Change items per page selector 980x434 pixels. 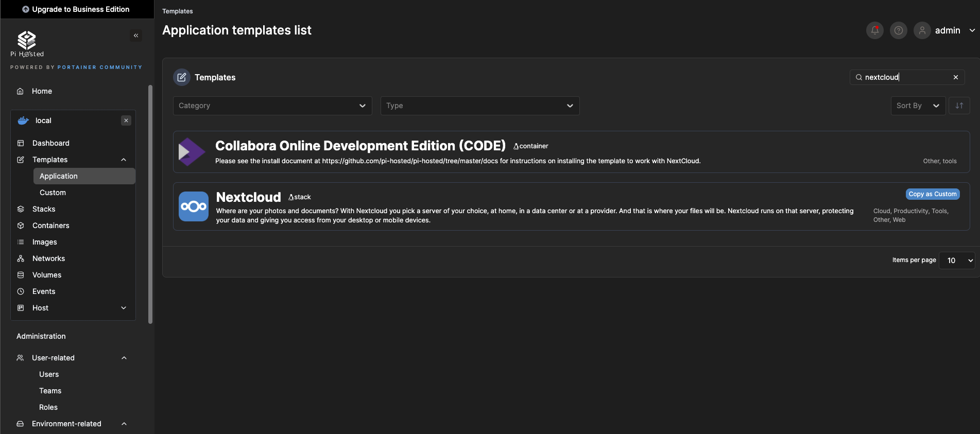click(x=956, y=261)
